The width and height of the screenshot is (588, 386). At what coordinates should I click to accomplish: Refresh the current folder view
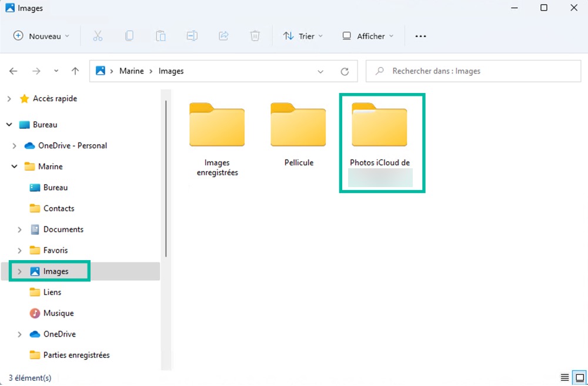tap(345, 71)
